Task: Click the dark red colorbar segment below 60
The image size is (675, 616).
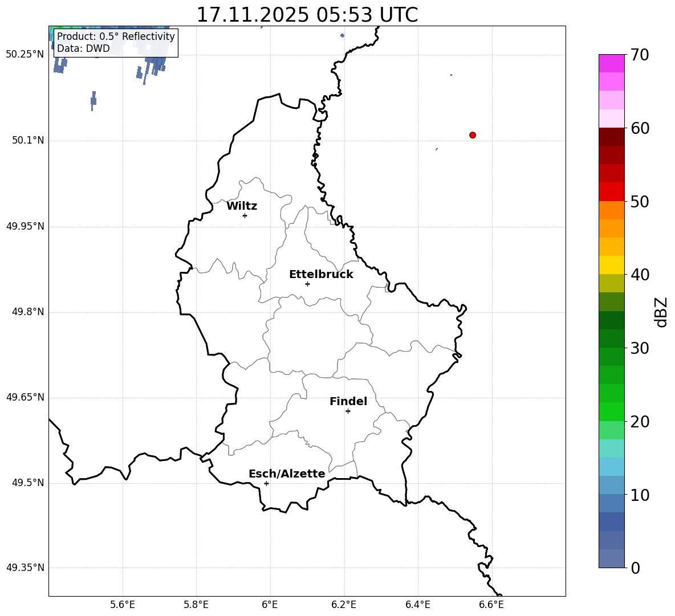Action: click(x=611, y=137)
